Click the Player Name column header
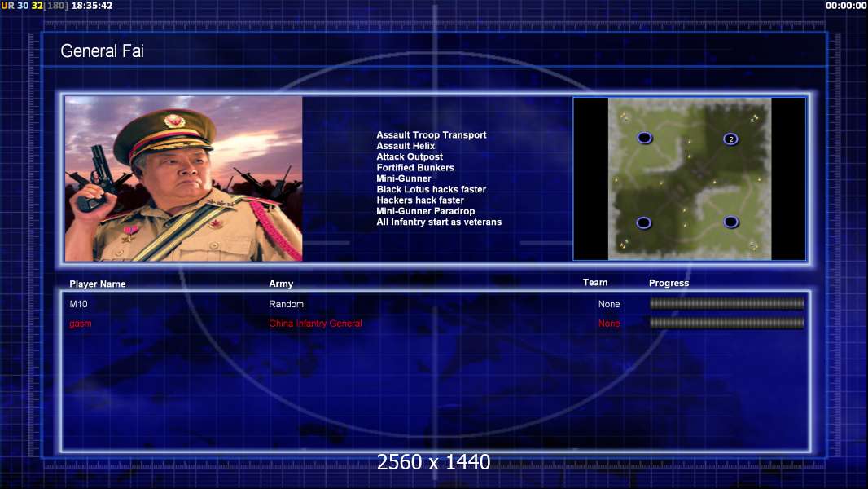The image size is (868, 489). [x=98, y=284]
